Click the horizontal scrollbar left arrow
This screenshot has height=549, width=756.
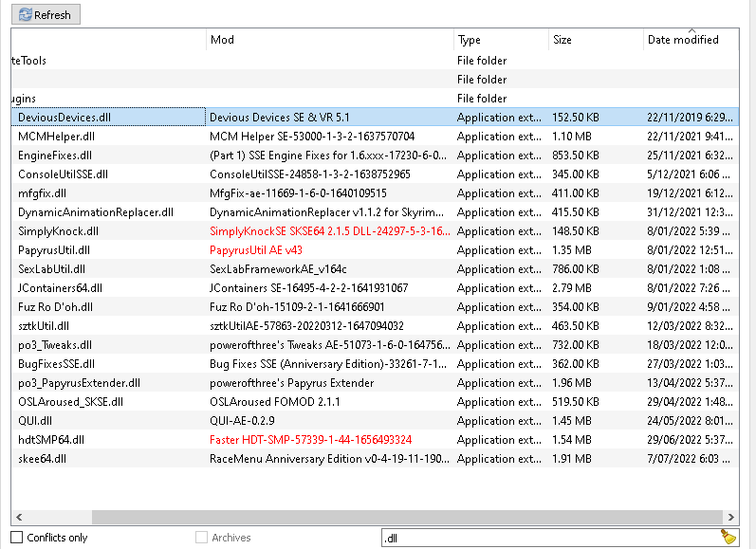19,517
